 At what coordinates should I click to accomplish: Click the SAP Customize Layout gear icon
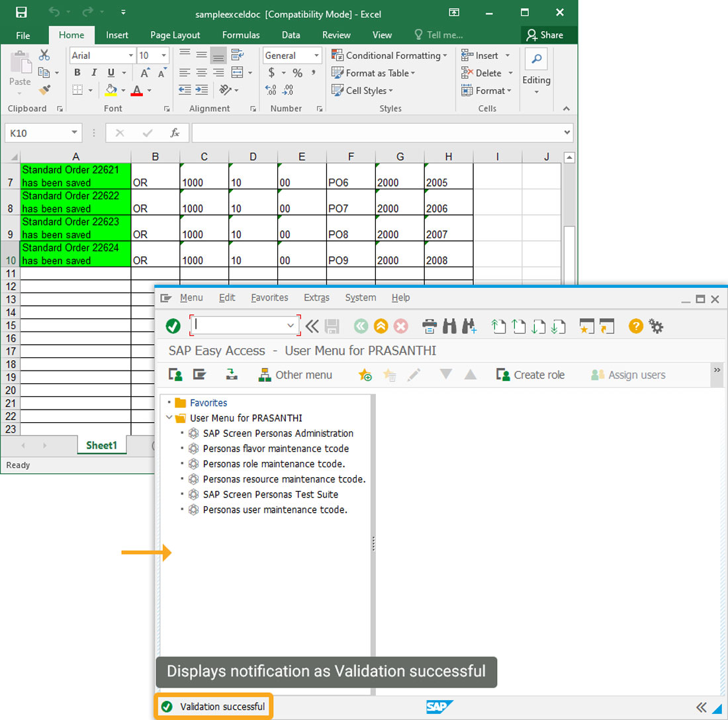point(656,326)
